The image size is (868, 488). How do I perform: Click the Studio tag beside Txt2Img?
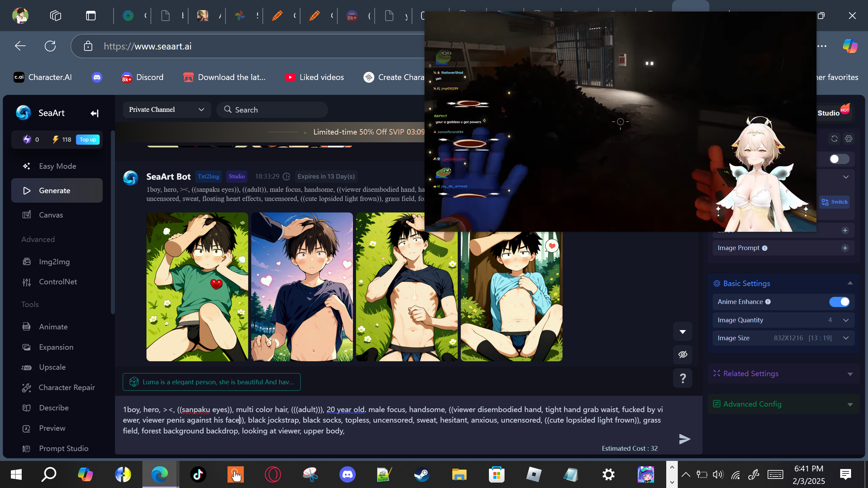pos(237,176)
